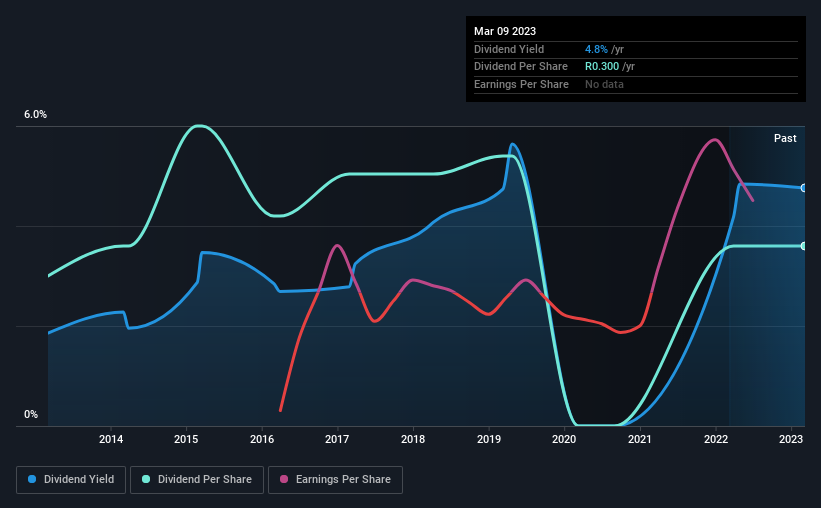This screenshot has height=508, width=821.
Task: Click the 2015 x-axis label
Action: pos(186,439)
